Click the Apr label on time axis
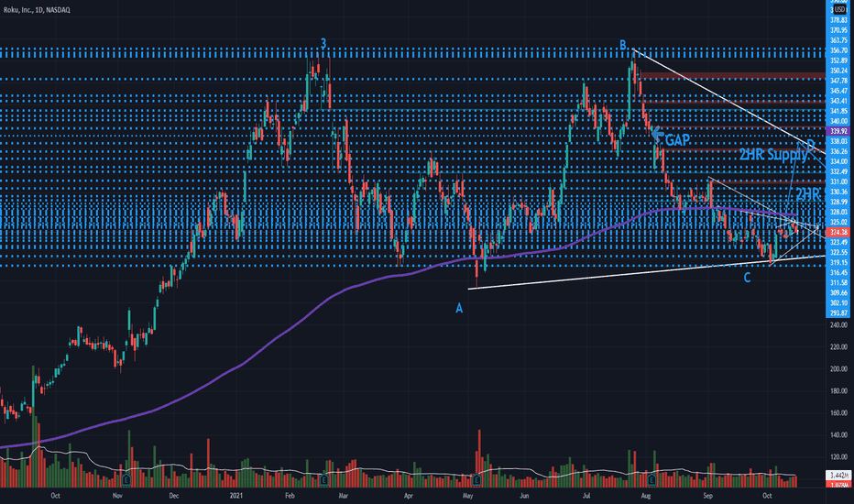Viewport: 854px width, 504px height. pos(409,496)
